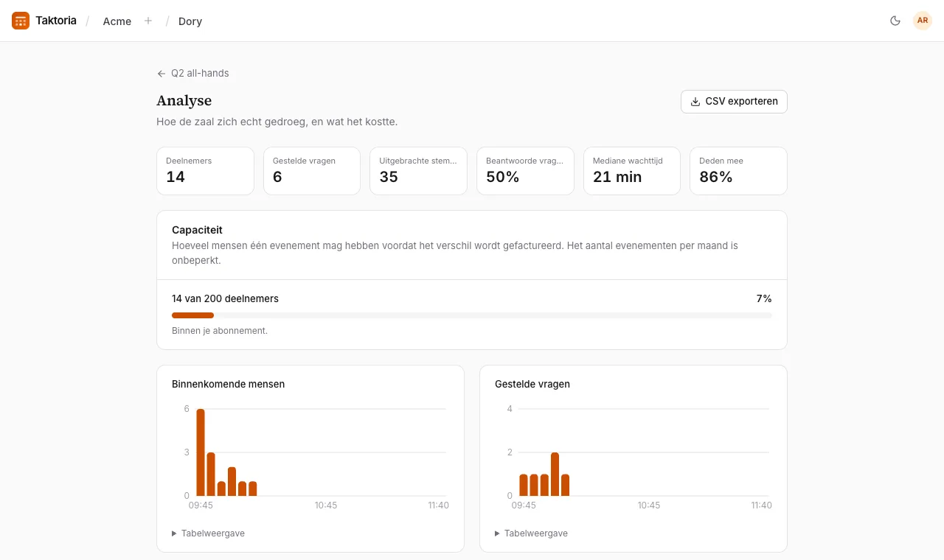The width and height of the screenshot is (944, 560).
Task: Click the capacity progress bar
Action: (x=472, y=315)
